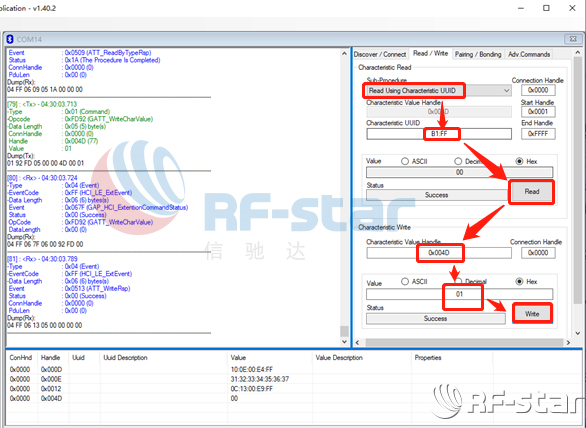The height and width of the screenshot is (428, 586).
Task: Click the write Characteristic Value Handle field
Action: pyautogui.click(x=439, y=253)
